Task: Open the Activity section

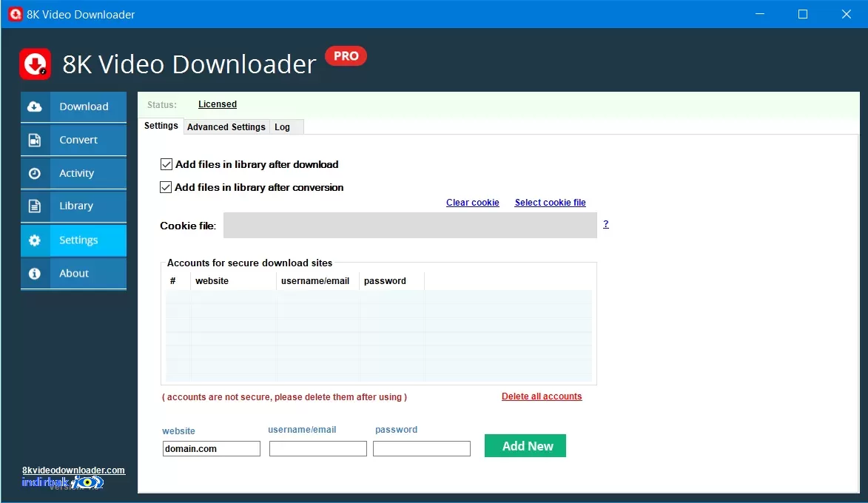Action: pyautogui.click(x=73, y=173)
